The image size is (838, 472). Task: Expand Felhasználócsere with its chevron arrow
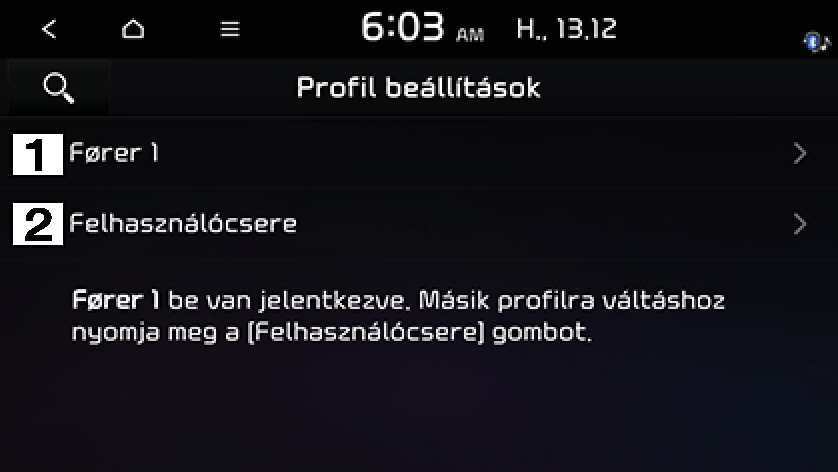(800, 224)
